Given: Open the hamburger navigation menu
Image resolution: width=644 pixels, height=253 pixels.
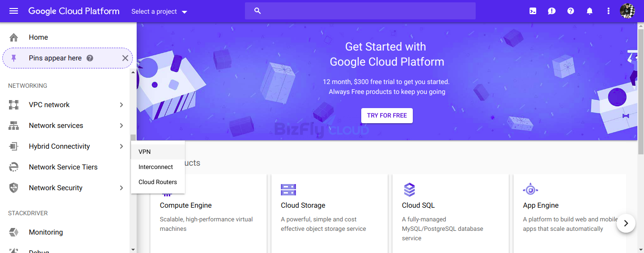Looking at the screenshot, I should pos(14,11).
